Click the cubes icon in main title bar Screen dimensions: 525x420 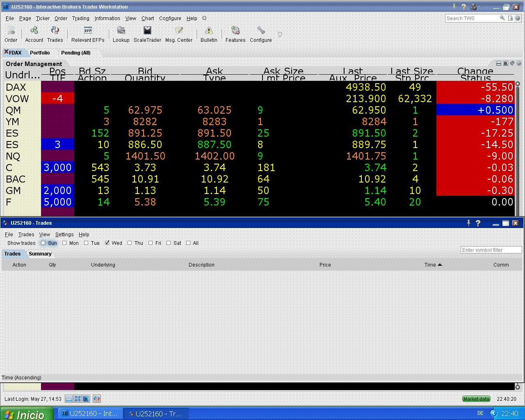(x=473, y=7)
